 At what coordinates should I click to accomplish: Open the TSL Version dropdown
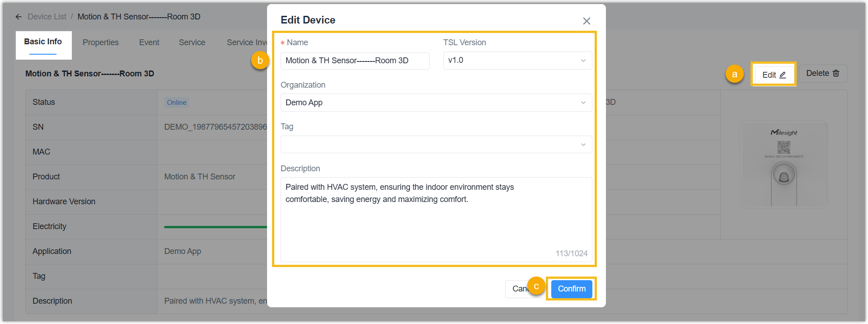tap(517, 61)
